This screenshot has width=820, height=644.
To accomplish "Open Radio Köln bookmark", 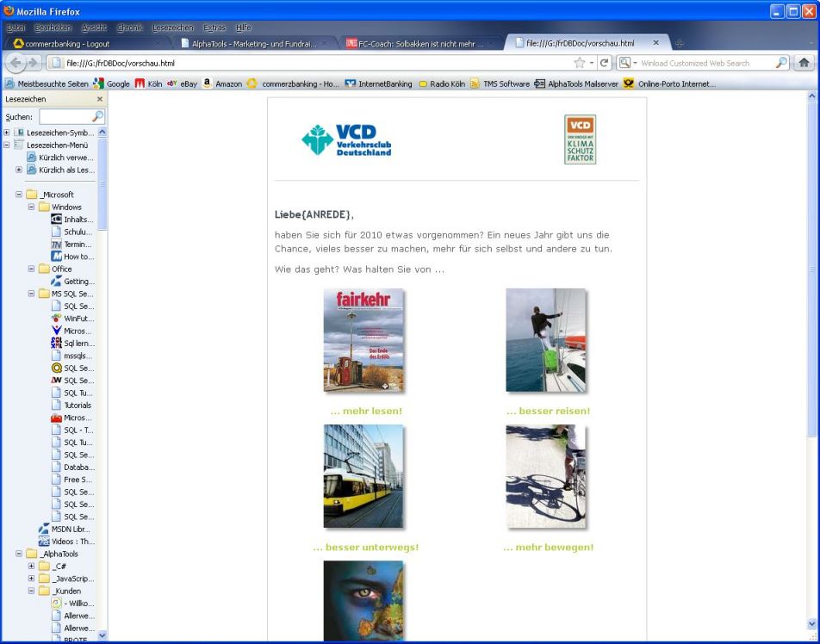I will tap(442, 84).
